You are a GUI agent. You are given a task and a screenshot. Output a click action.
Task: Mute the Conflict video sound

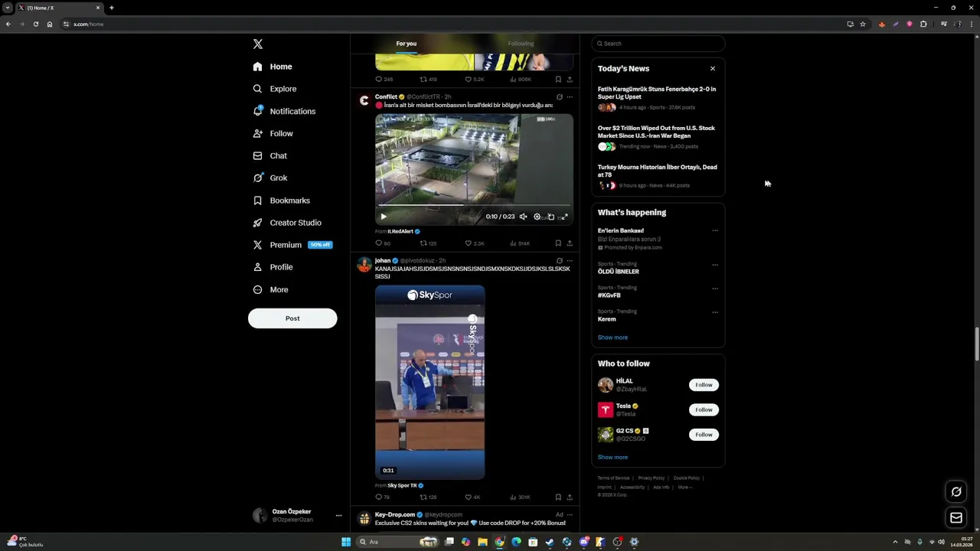(x=523, y=217)
